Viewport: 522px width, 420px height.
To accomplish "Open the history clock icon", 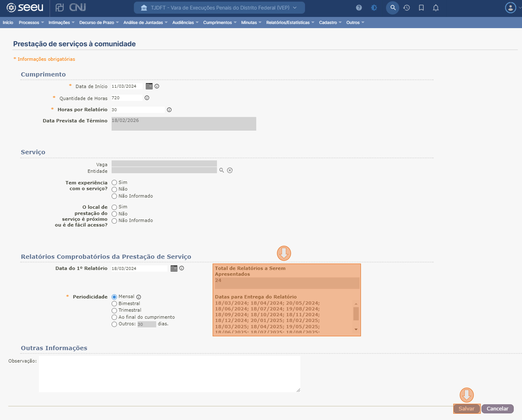I will tap(406, 8).
